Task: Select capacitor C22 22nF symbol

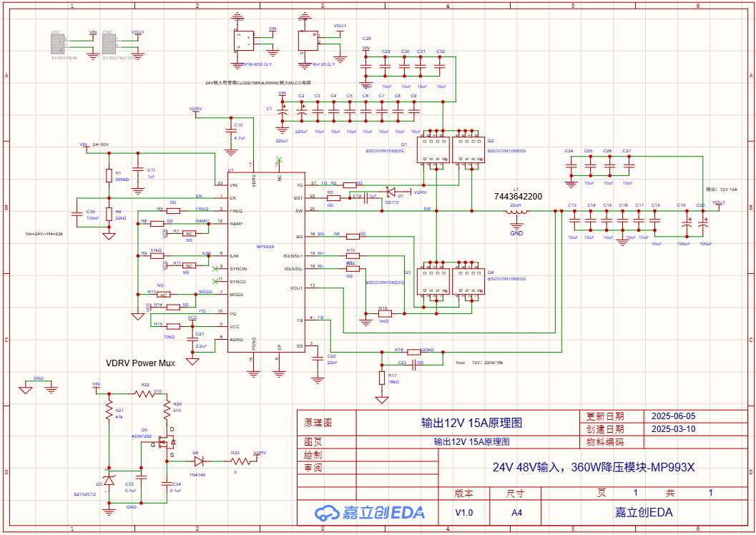Action: [x=318, y=358]
